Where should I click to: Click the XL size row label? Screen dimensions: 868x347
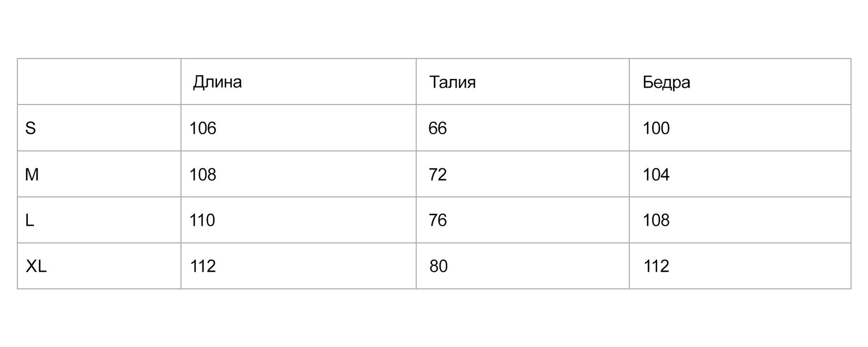(36, 266)
